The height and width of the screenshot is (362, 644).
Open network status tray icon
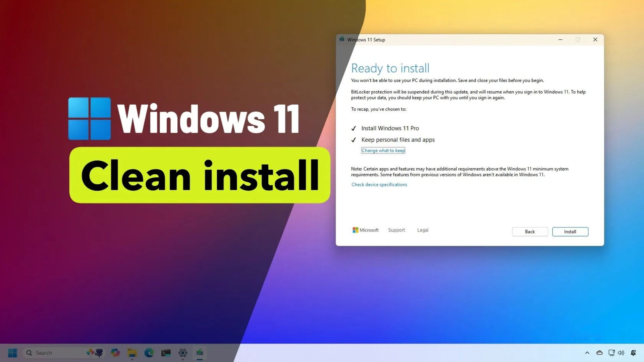tap(611, 353)
